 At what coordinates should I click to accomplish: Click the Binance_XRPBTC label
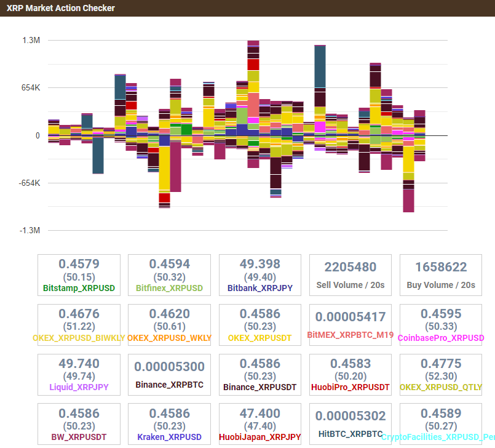click(169, 385)
